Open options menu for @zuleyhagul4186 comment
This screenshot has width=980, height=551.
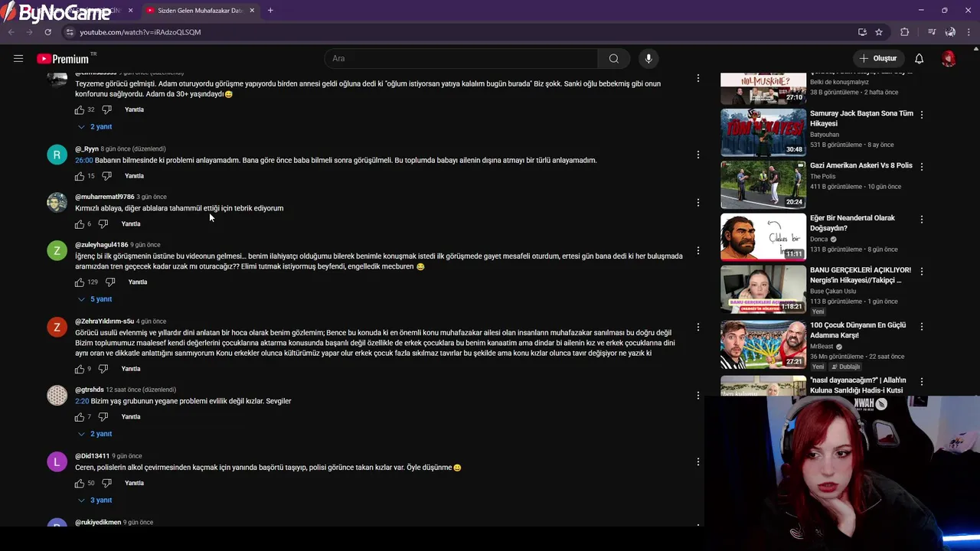coord(697,251)
